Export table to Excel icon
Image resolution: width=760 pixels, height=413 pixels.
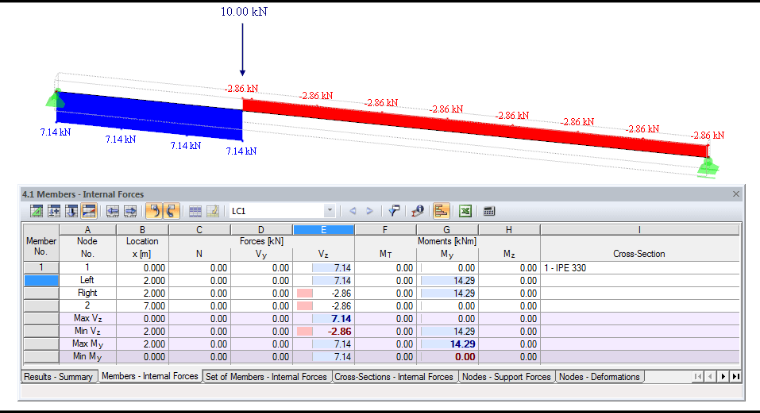point(465,211)
